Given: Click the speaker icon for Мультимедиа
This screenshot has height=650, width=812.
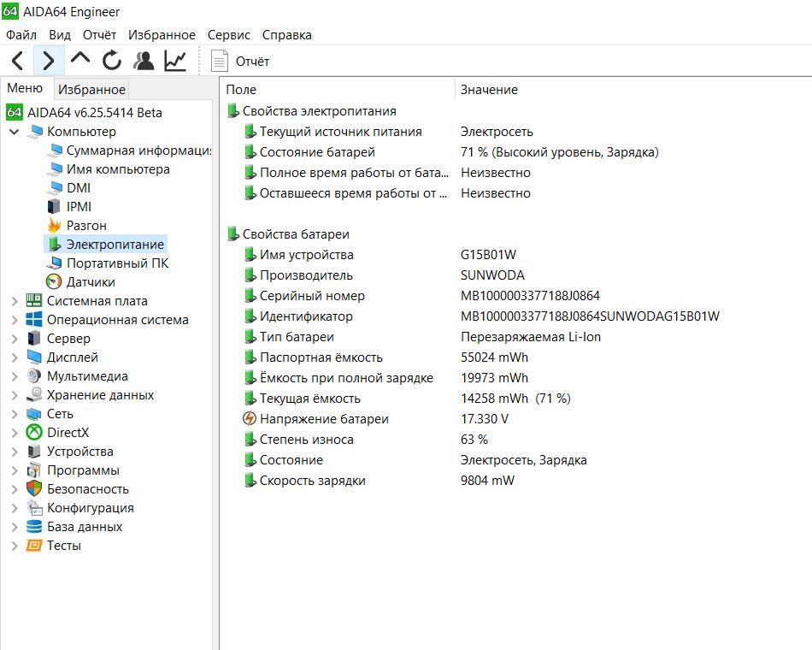Looking at the screenshot, I should pyautogui.click(x=33, y=375).
